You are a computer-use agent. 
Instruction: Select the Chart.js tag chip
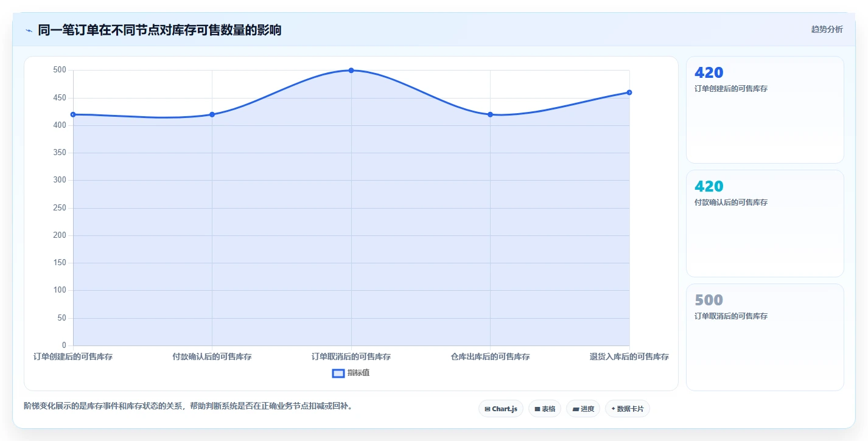(501, 409)
